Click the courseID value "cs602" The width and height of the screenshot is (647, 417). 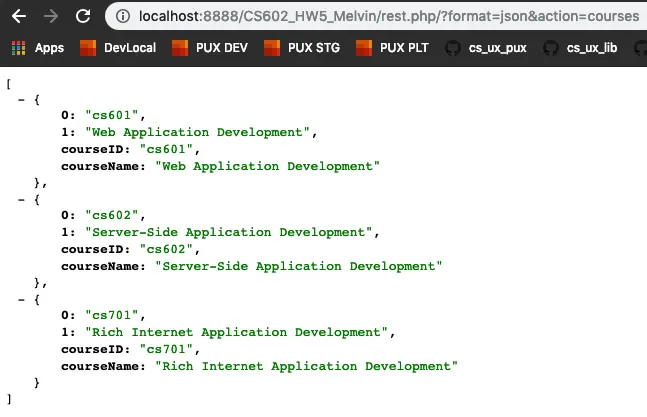[166, 249]
